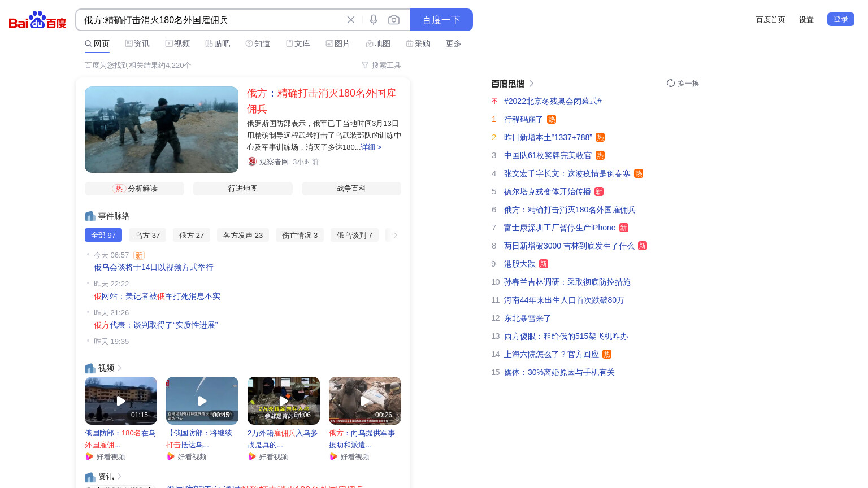Screen dimensions: 868x488
Task: Click the 热 badge next to 行程码崩了
Action: 552,119
